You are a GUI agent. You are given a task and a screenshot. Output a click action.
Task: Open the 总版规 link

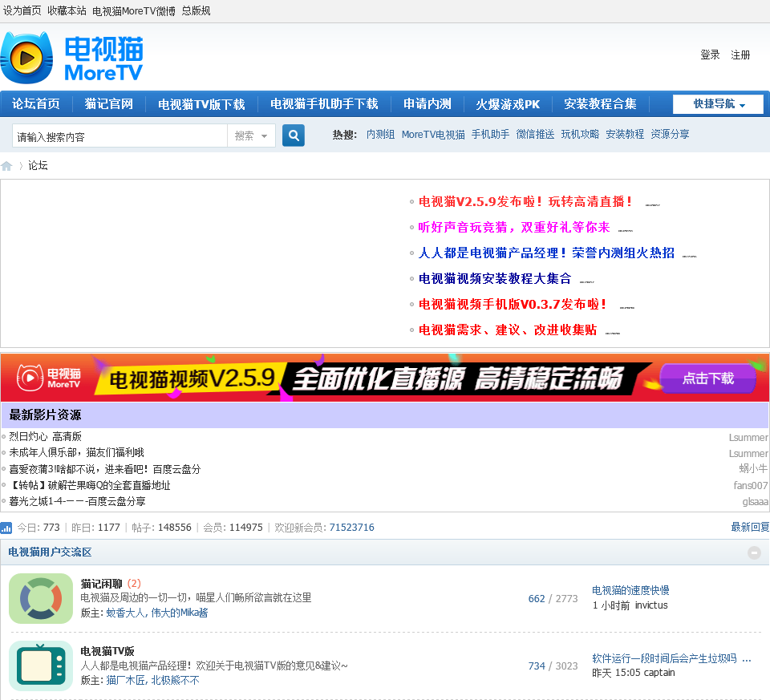tap(196, 10)
